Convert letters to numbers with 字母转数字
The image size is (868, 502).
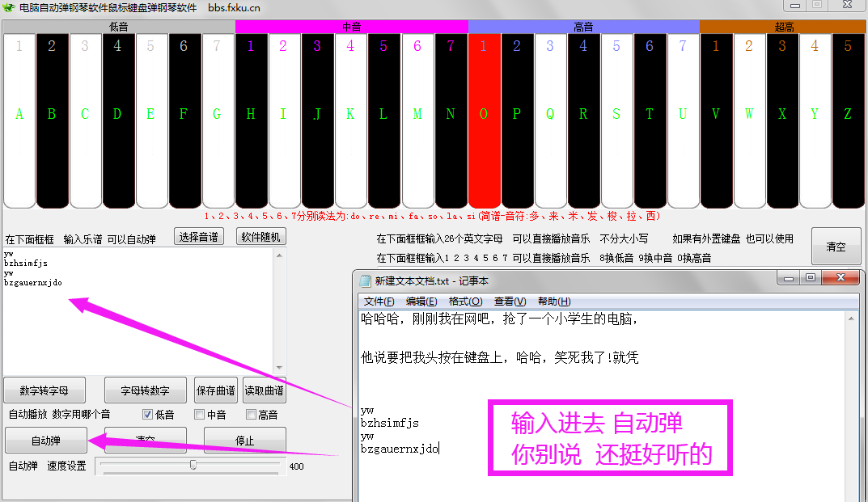[145, 390]
